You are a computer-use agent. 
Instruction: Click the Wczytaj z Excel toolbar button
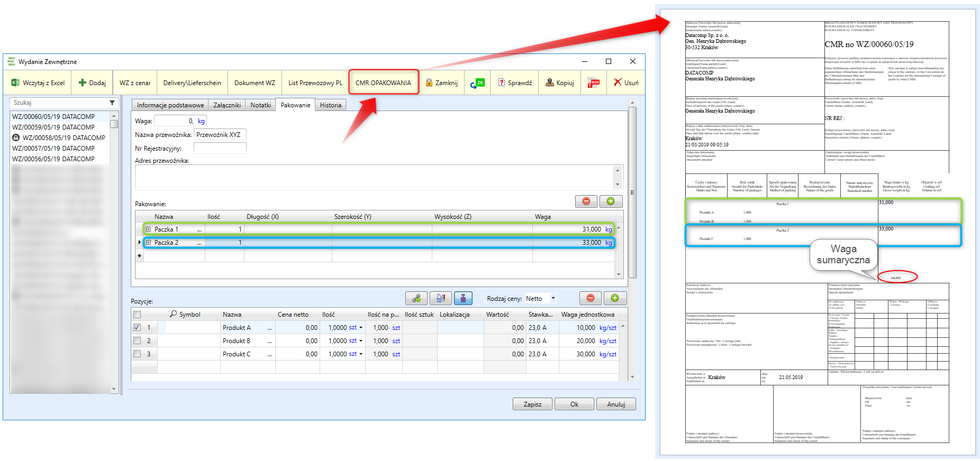pyautogui.click(x=38, y=83)
